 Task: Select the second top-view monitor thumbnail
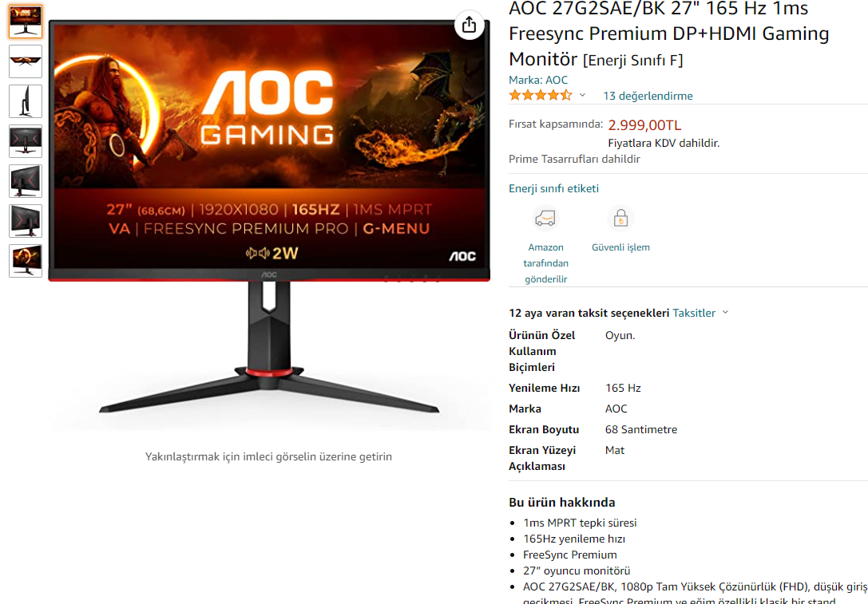[26, 61]
